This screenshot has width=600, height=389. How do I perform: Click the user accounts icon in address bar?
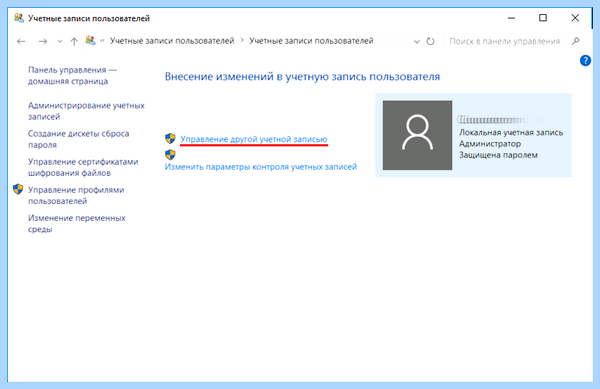(90, 40)
